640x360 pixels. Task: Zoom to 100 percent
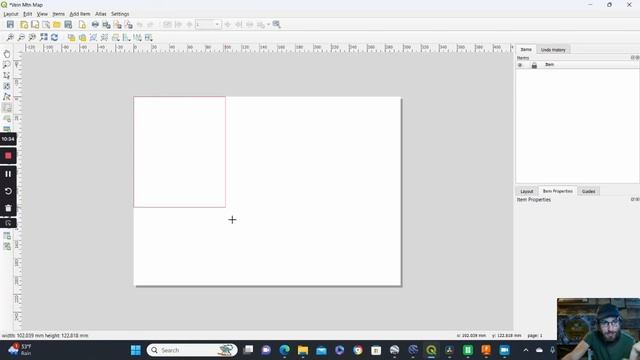tap(32, 38)
